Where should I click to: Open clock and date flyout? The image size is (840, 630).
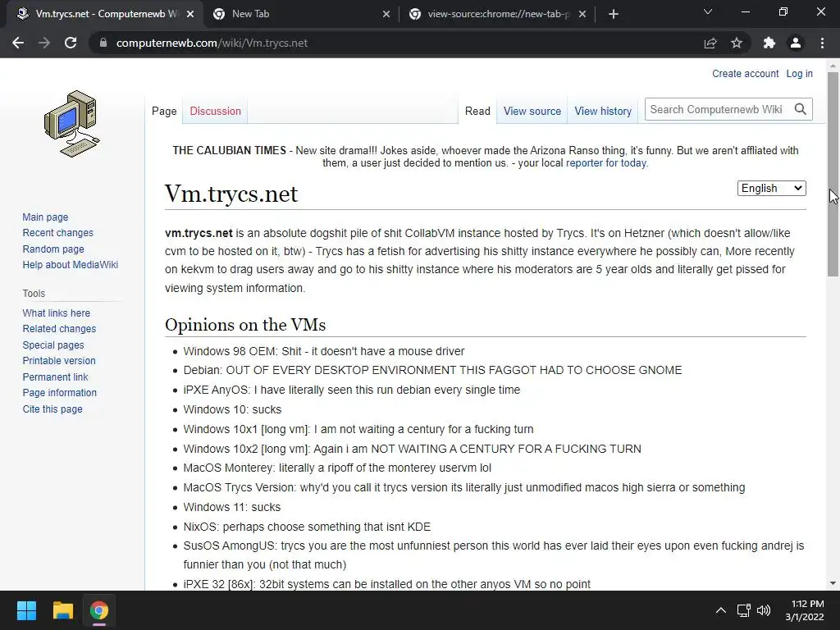tap(805, 610)
